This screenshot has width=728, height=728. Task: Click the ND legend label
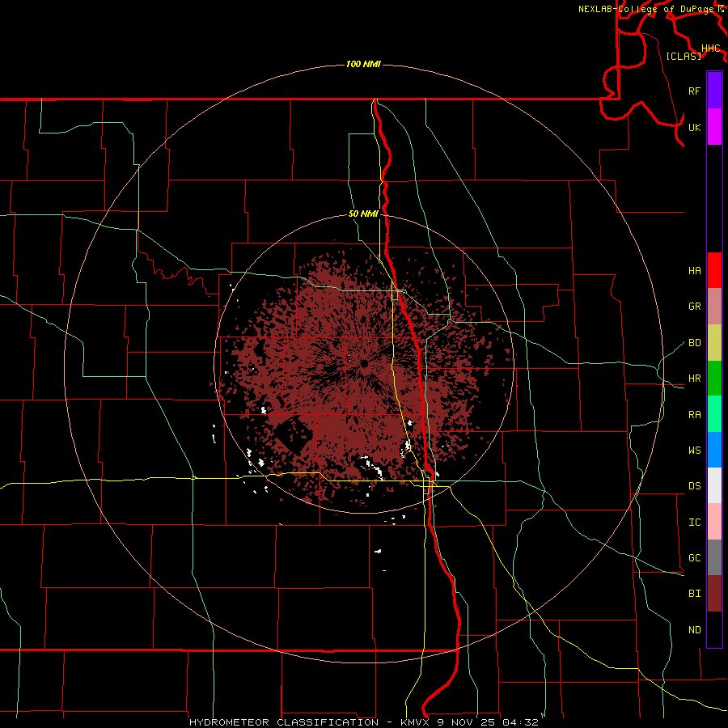click(x=694, y=630)
